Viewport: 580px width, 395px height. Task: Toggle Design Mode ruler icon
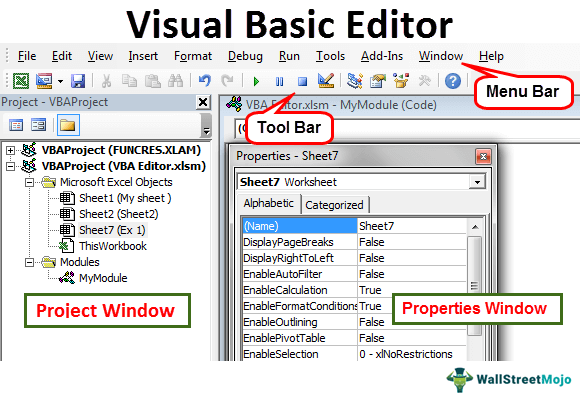tap(326, 80)
